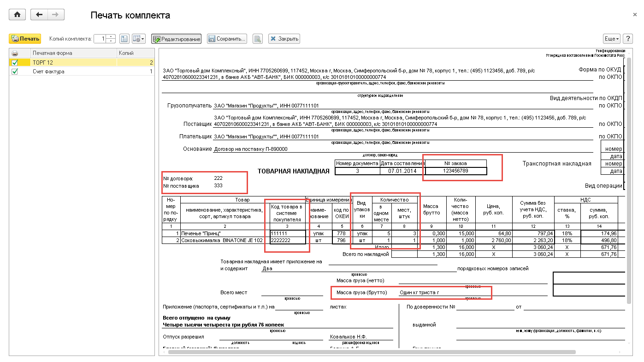Viewport: 644px width, 362px height.
Task: Click product cell Соковыжималка BINATONE JE 102
Action: click(x=225, y=240)
